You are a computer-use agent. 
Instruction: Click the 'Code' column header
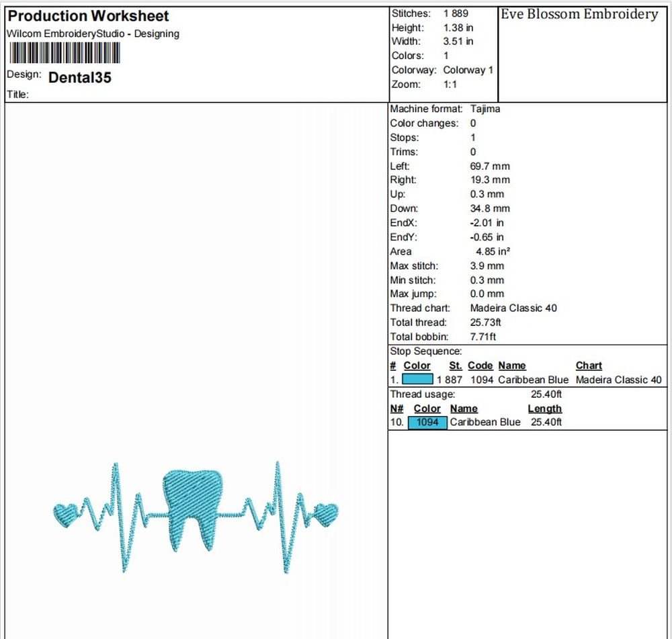coord(480,366)
